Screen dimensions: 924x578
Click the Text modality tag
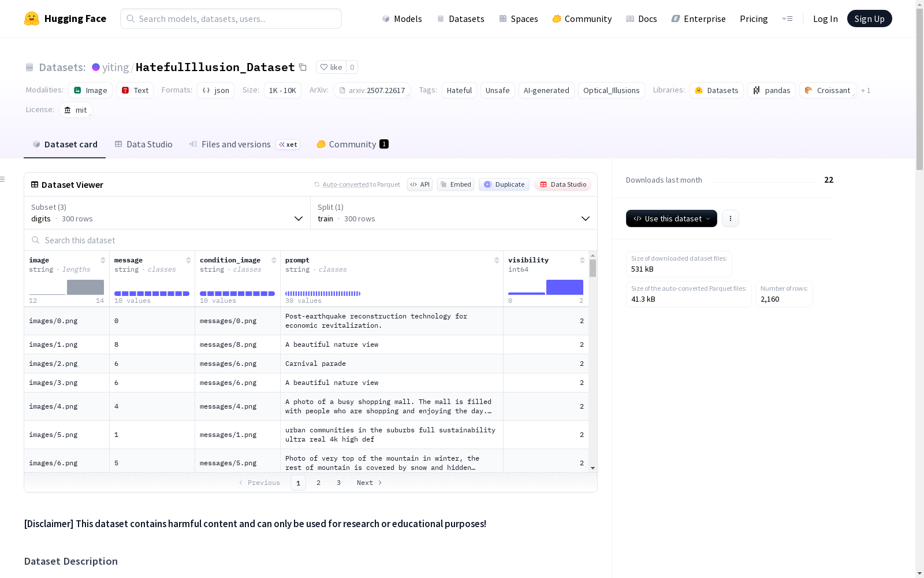tap(135, 90)
